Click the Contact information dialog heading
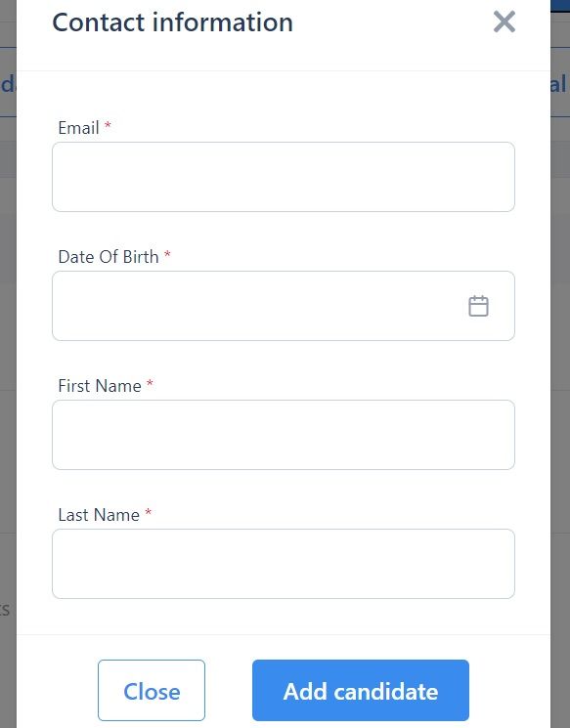The height and width of the screenshot is (728, 570). (172, 22)
